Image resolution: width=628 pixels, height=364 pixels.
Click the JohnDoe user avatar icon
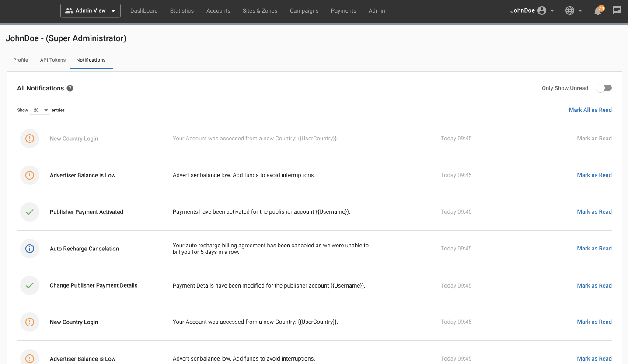click(542, 10)
